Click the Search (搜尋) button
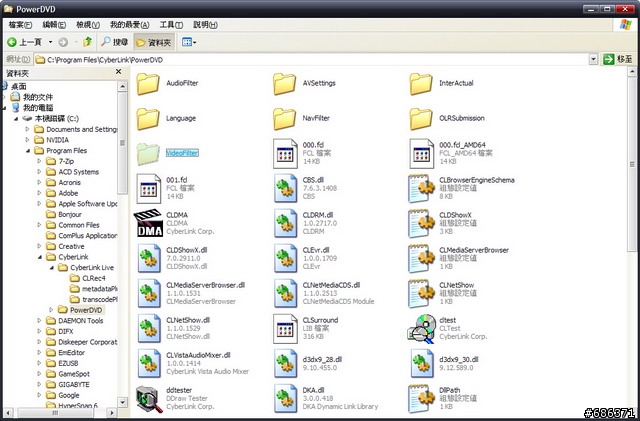 115,42
